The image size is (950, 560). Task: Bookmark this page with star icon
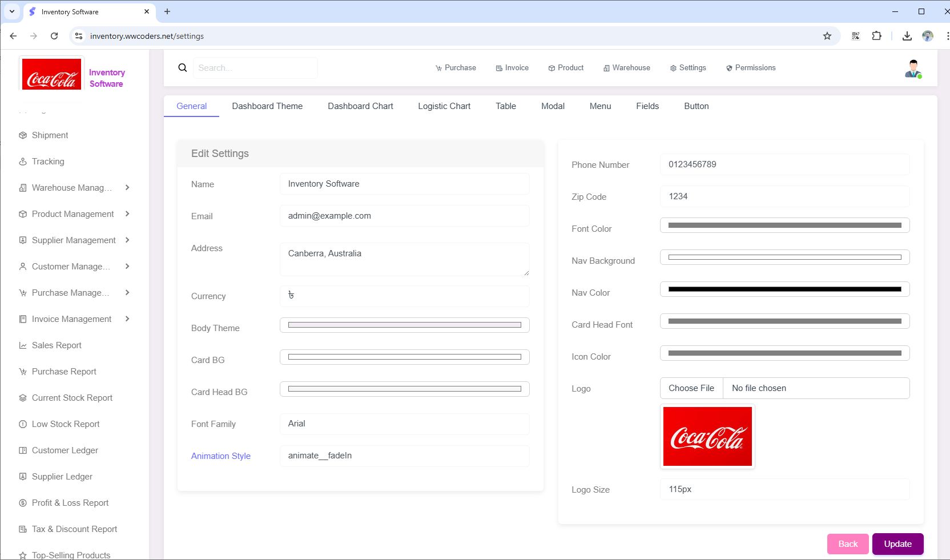pos(827,36)
